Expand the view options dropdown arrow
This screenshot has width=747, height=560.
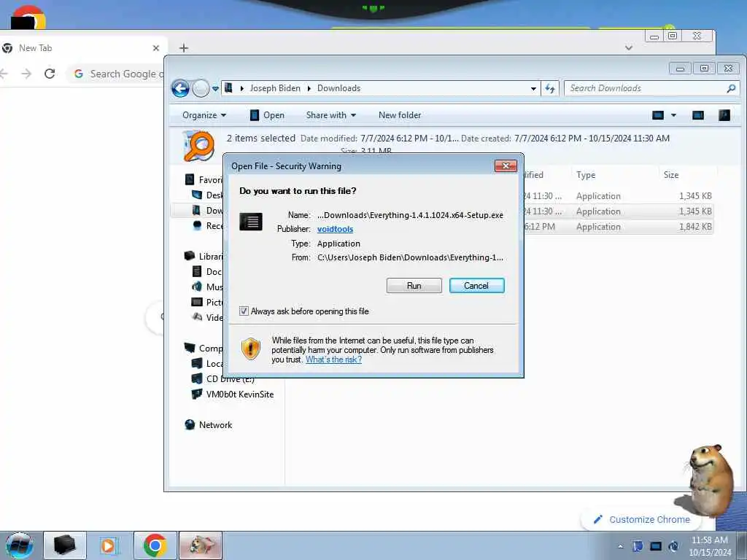tap(673, 115)
